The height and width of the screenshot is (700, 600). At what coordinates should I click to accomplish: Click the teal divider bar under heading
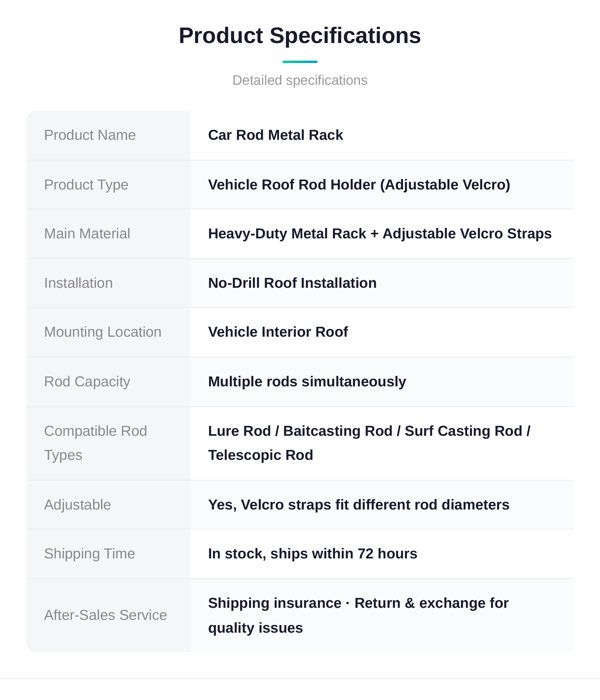pyautogui.click(x=300, y=62)
